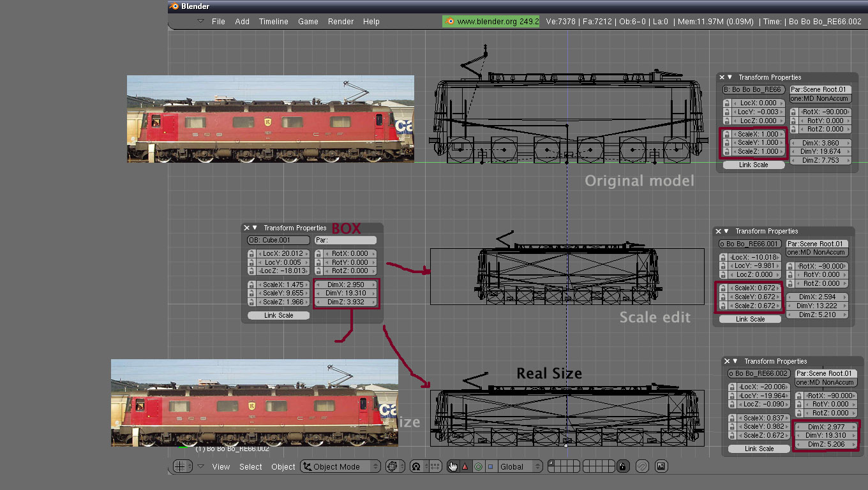Toggle move object centers only button
Image resolution: width=868 pixels, height=490 pixels.
pyautogui.click(x=435, y=466)
